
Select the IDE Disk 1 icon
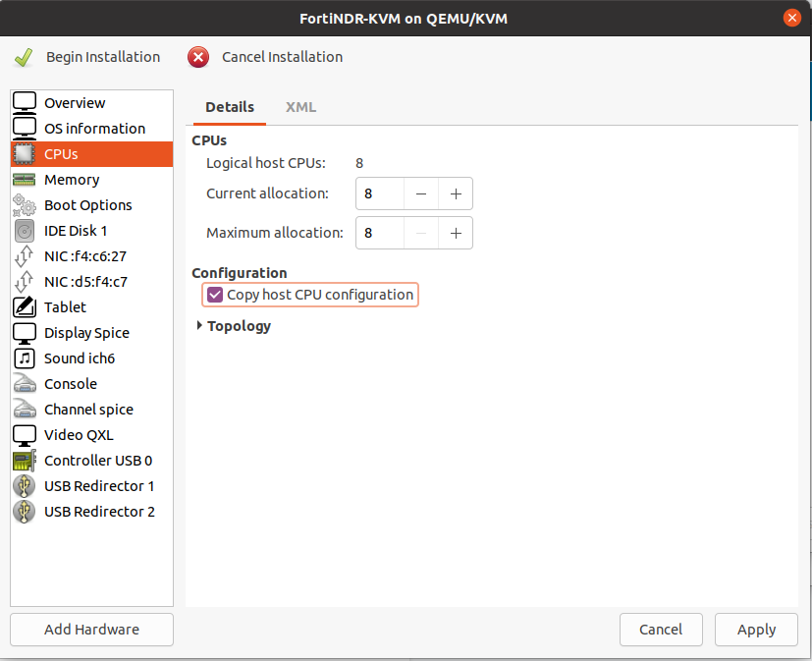coord(24,230)
